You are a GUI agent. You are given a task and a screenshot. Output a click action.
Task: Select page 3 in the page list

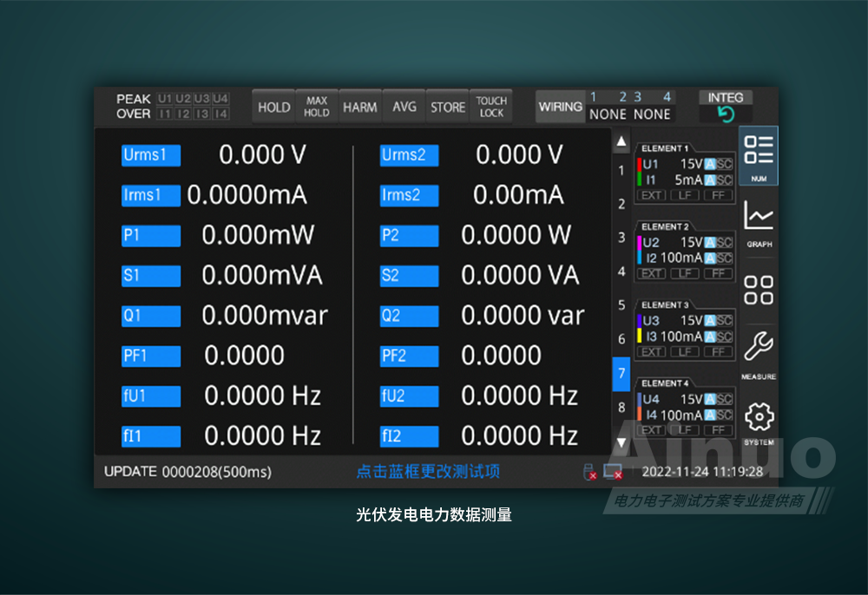pyautogui.click(x=621, y=238)
